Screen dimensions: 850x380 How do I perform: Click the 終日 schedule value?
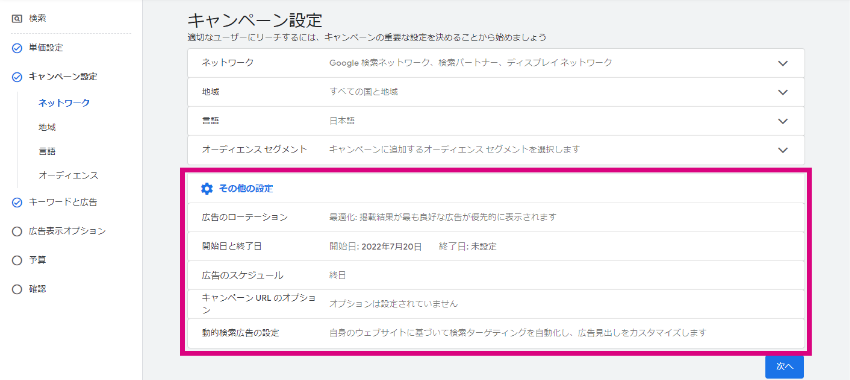point(338,275)
